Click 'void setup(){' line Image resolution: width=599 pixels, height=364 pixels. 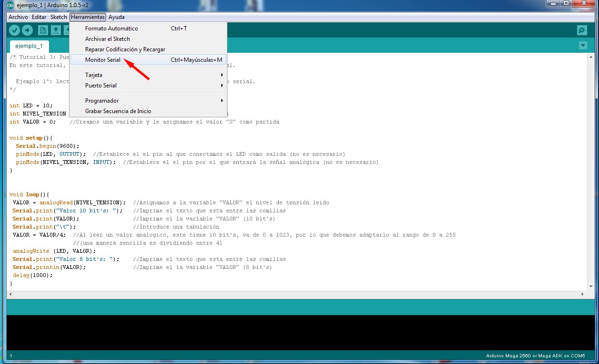(31, 138)
